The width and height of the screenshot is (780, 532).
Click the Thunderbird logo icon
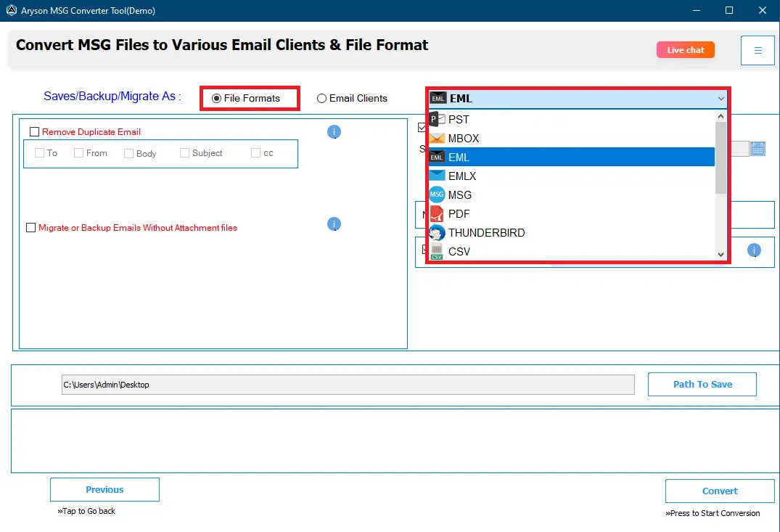[x=437, y=233]
